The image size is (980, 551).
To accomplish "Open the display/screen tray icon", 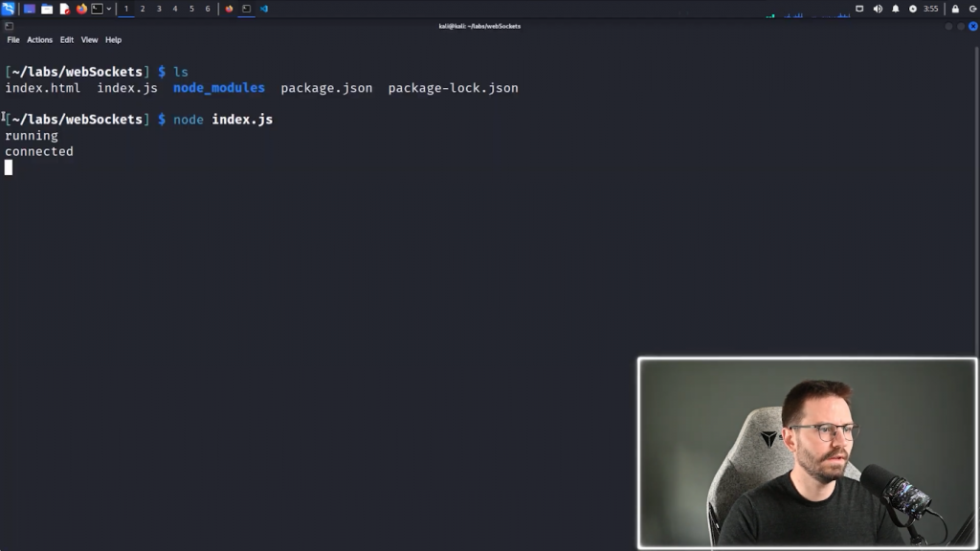I will point(859,9).
